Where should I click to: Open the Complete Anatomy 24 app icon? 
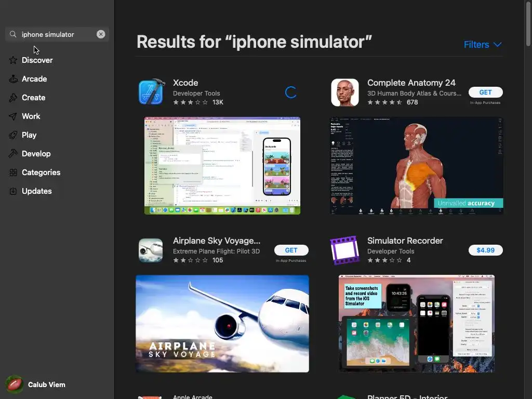[345, 92]
